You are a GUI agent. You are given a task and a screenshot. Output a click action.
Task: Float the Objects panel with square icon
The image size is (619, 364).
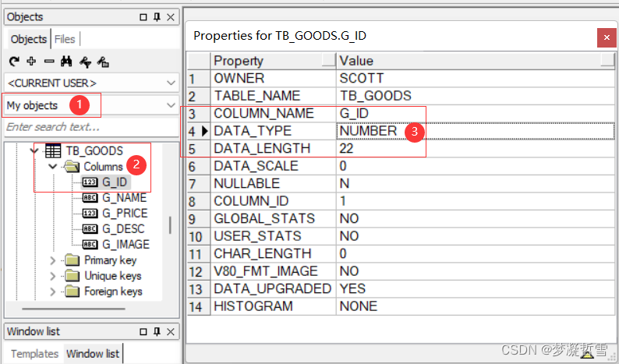click(143, 17)
